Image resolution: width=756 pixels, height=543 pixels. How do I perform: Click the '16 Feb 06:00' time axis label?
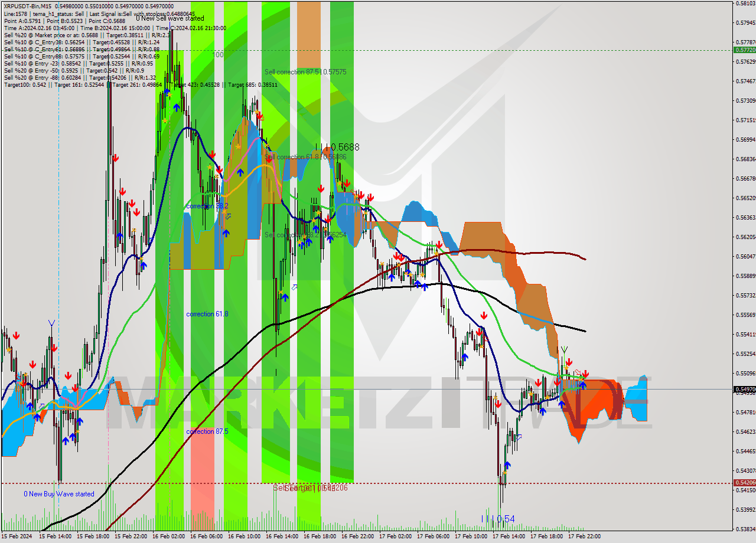click(207, 537)
